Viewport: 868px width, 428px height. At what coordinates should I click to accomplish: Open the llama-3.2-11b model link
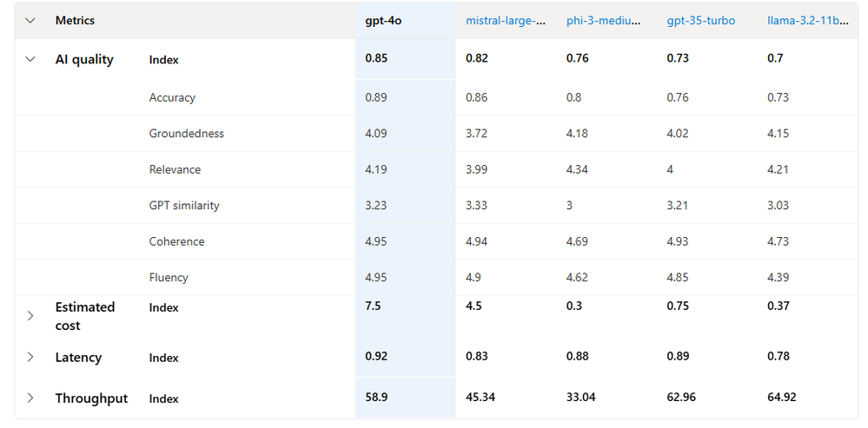click(x=808, y=21)
